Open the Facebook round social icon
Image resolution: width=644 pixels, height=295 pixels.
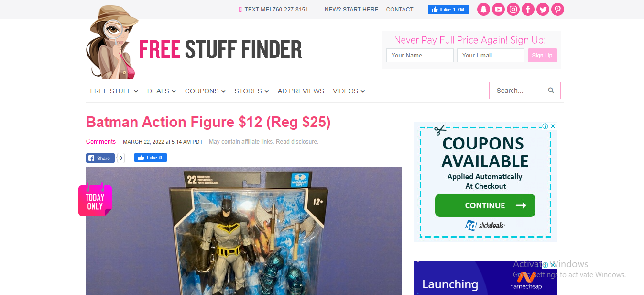[x=528, y=10]
